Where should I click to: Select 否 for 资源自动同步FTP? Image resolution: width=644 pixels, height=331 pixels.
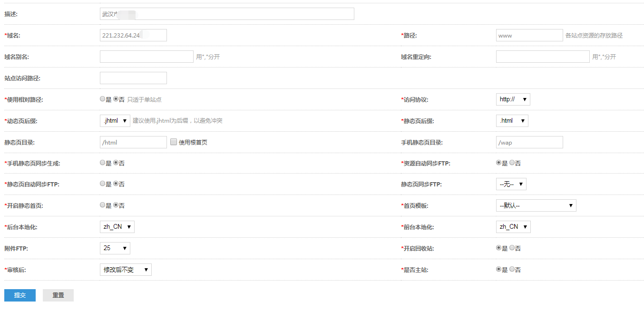click(512, 163)
